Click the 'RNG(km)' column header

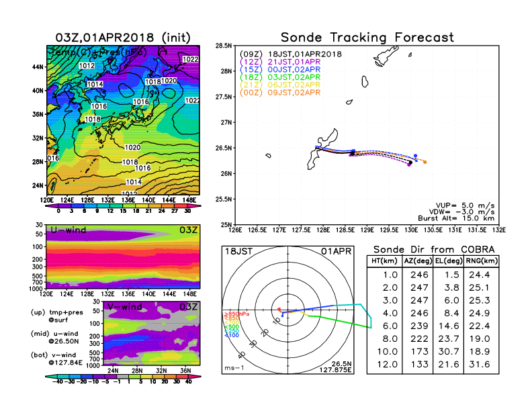(482, 261)
